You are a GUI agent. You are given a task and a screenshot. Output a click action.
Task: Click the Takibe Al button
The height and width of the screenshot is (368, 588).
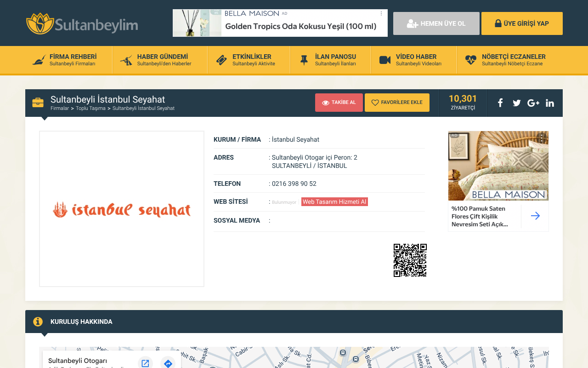[x=339, y=103]
